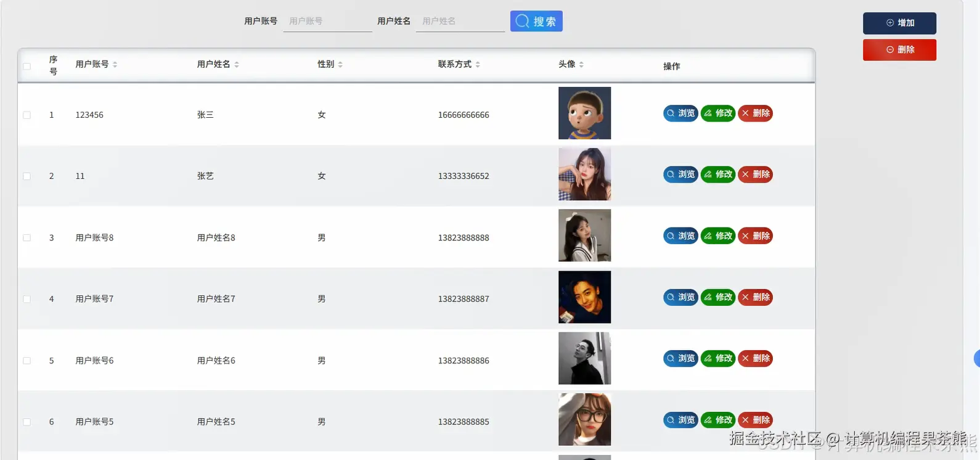Sort by 性别 column arrows
Image resolution: width=980 pixels, height=460 pixels.
(x=340, y=65)
